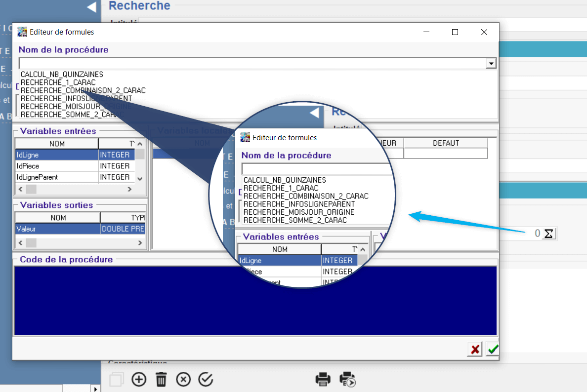Click the NOM column header in Variables entrées

coord(57,144)
